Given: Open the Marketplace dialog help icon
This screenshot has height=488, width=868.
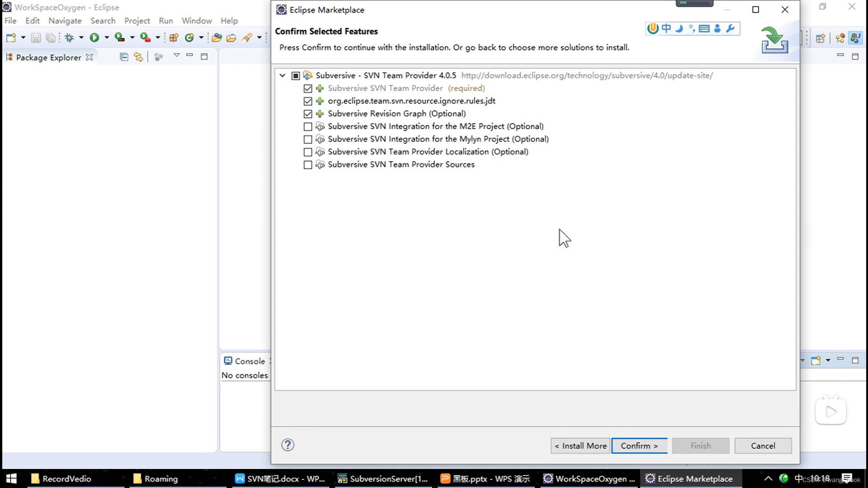Looking at the screenshot, I should coord(288,445).
